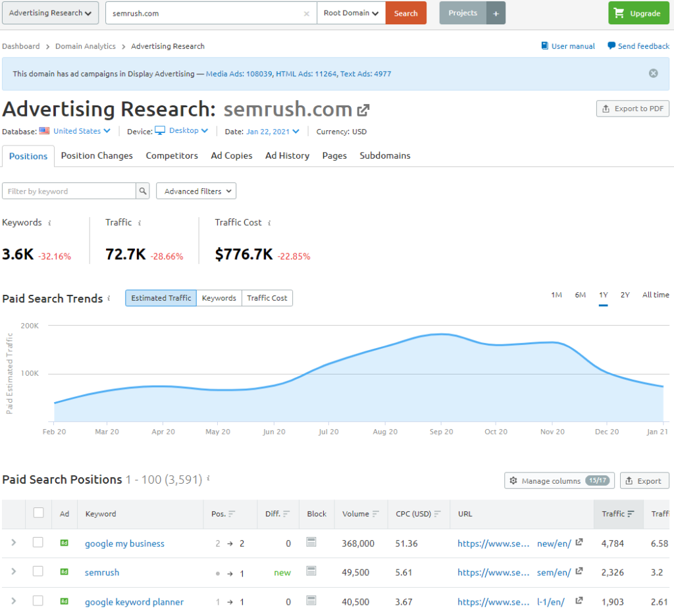Expand the google keyword planner row
Screen dimensions: 674x616
14,601
